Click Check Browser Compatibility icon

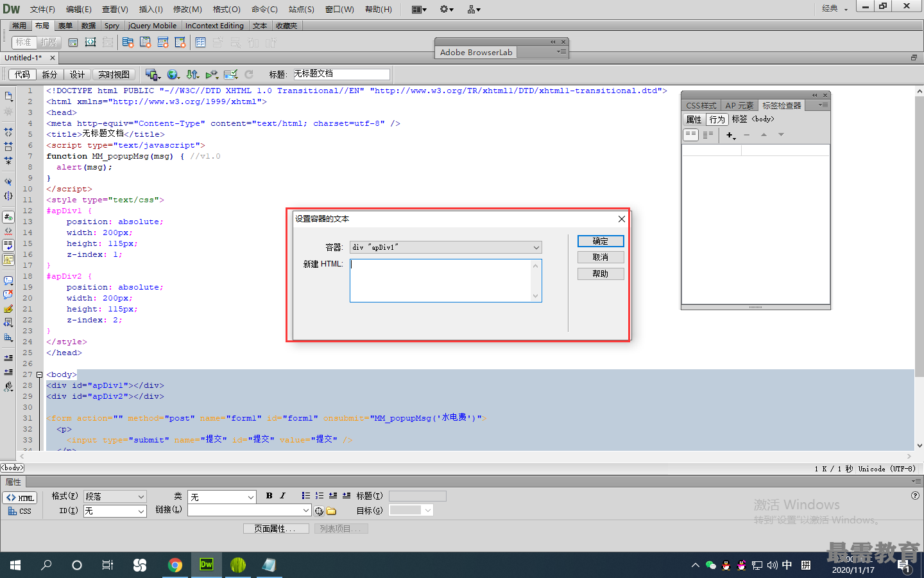tap(231, 74)
